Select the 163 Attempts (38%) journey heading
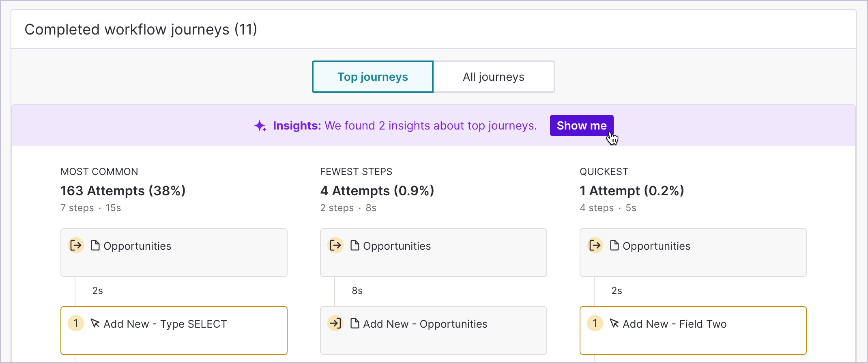 click(123, 190)
